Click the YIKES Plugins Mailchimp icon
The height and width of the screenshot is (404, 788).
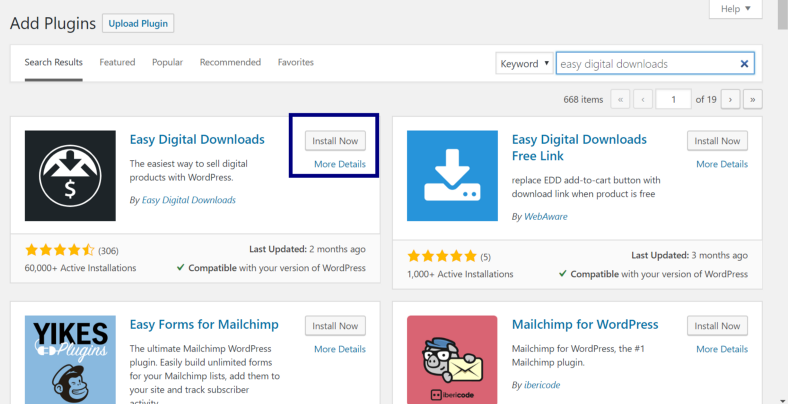(70, 360)
